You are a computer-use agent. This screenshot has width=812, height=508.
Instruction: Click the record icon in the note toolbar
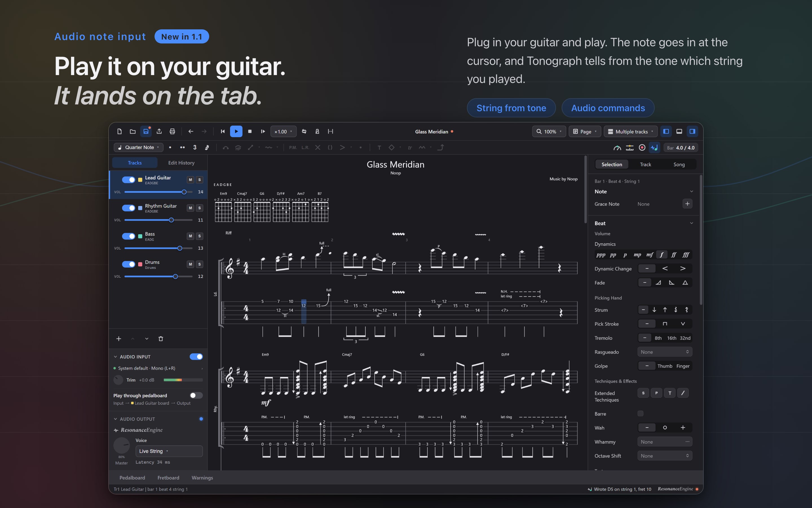(642, 148)
